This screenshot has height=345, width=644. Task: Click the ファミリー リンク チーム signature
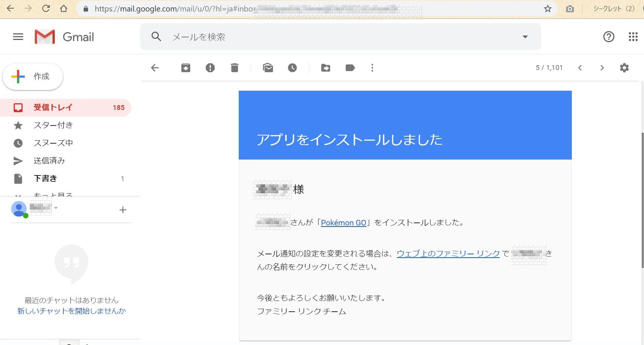[x=302, y=311]
